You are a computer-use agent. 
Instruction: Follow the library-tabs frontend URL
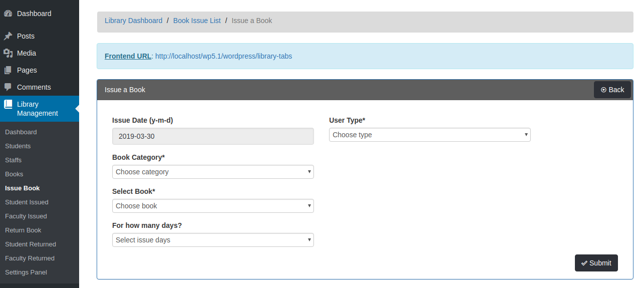pyautogui.click(x=223, y=56)
